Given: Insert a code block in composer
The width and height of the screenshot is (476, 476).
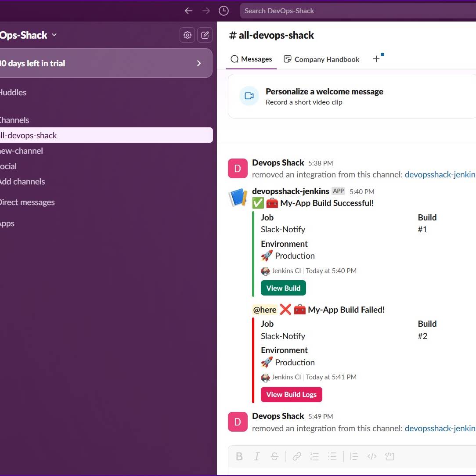Looking at the screenshot, I should (389, 456).
